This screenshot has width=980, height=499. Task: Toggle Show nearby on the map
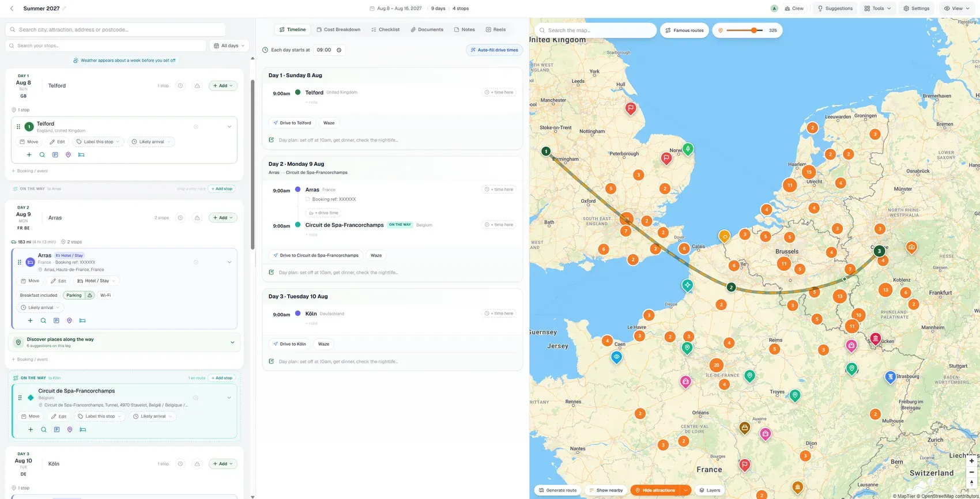(x=606, y=490)
